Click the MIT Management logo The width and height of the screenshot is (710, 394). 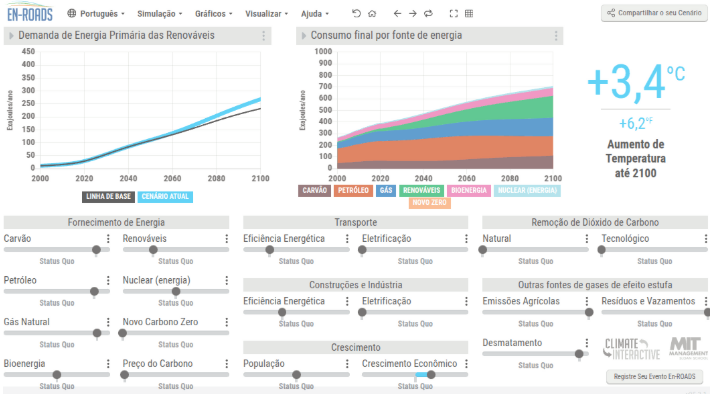tap(688, 348)
